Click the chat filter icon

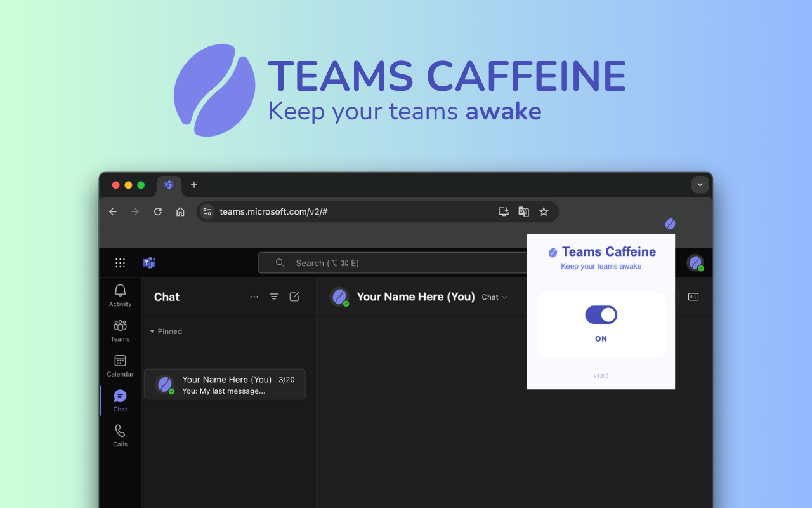pyautogui.click(x=273, y=297)
